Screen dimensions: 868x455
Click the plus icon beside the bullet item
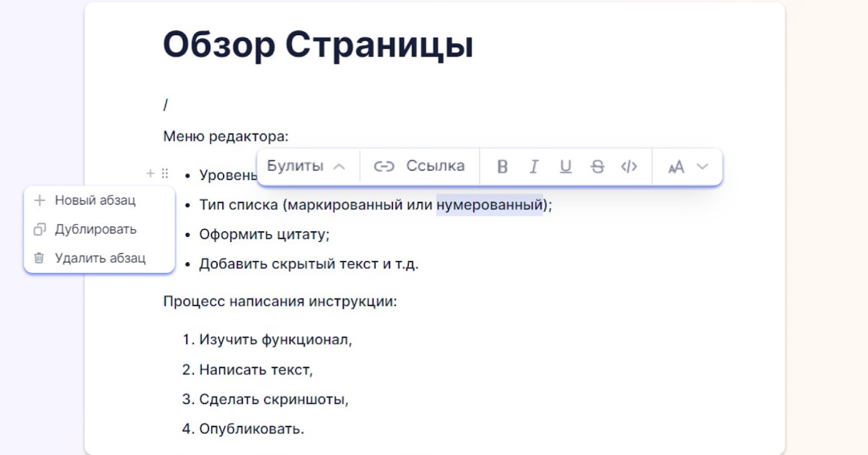pos(150,174)
